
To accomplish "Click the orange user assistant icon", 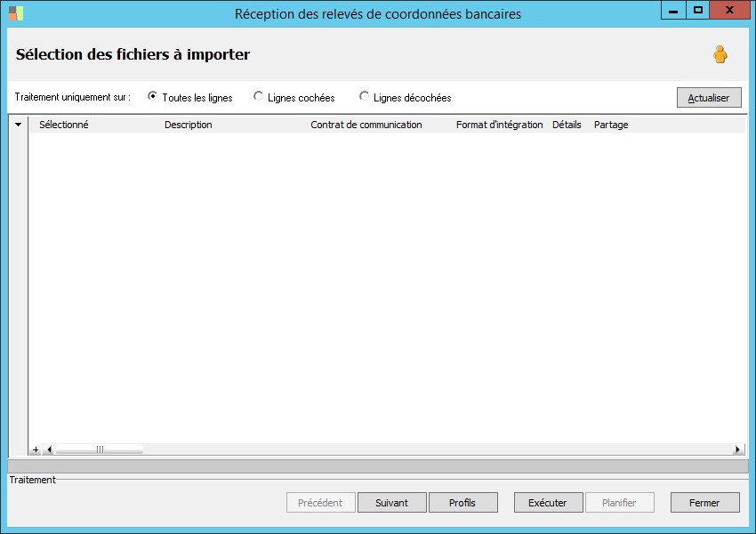I will pyautogui.click(x=720, y=54).
